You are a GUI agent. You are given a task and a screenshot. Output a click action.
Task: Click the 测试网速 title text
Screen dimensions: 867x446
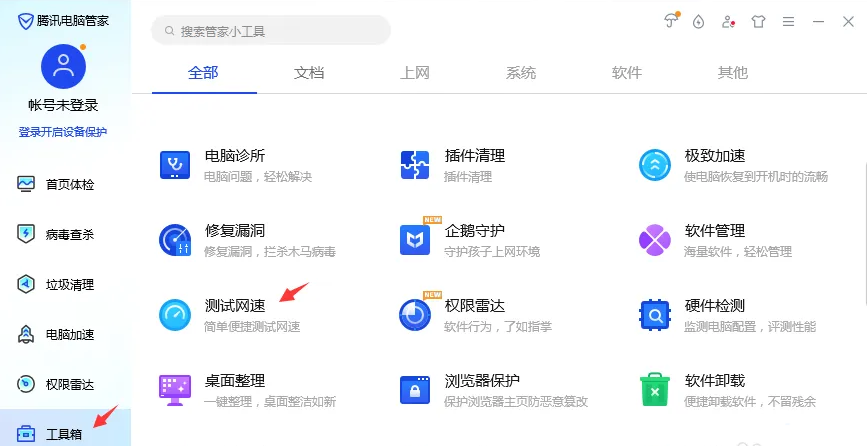point(235,306)
